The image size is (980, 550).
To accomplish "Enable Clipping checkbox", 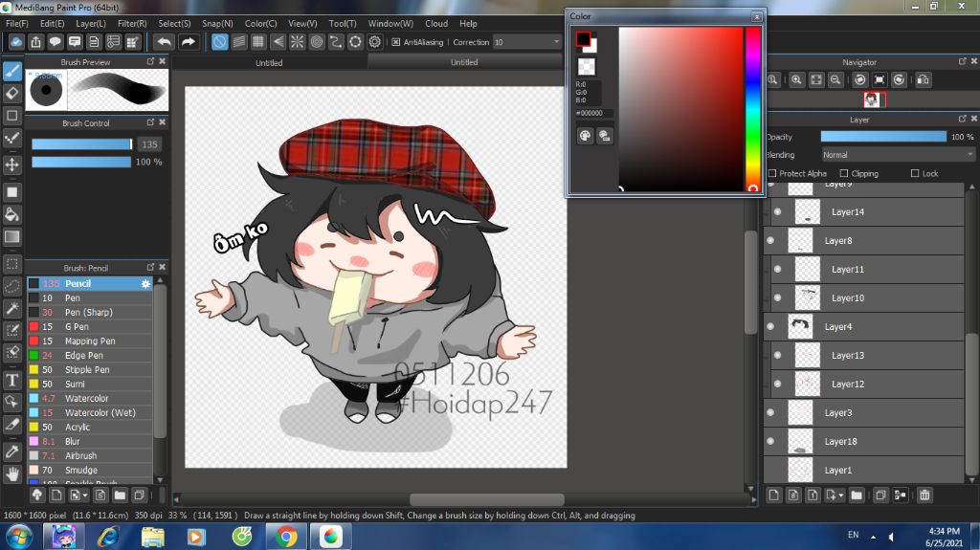I will (844, 173).
